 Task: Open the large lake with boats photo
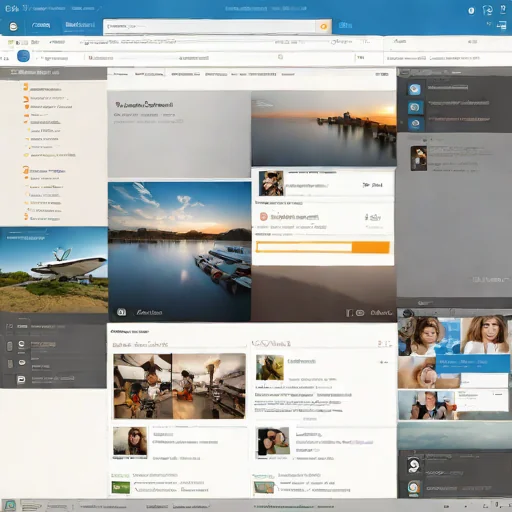(x=179, y=252)
